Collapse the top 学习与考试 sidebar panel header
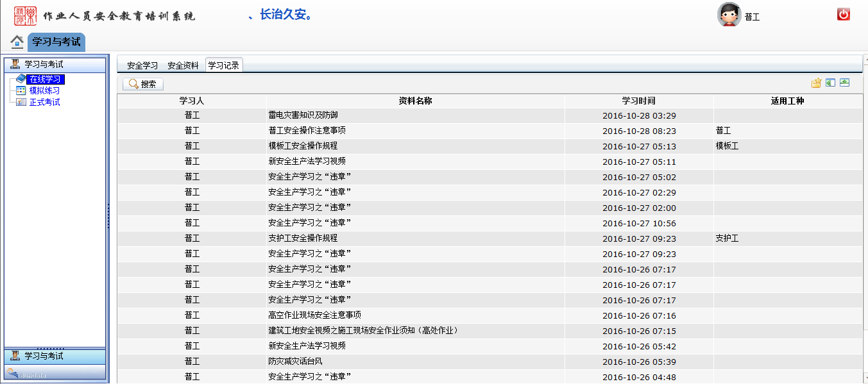The height and width of the screenshot is (384, 868). pyautogui.click(x=55, y=65)
